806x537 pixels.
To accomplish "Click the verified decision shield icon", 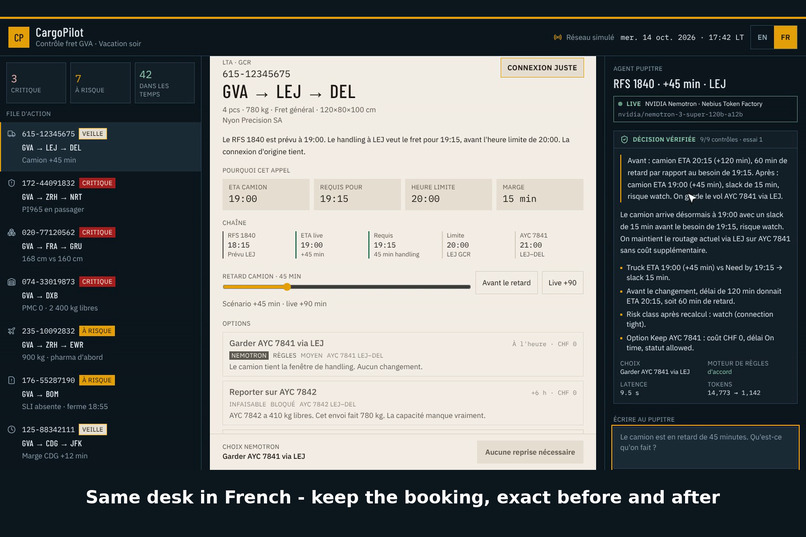I will (624, 139).
